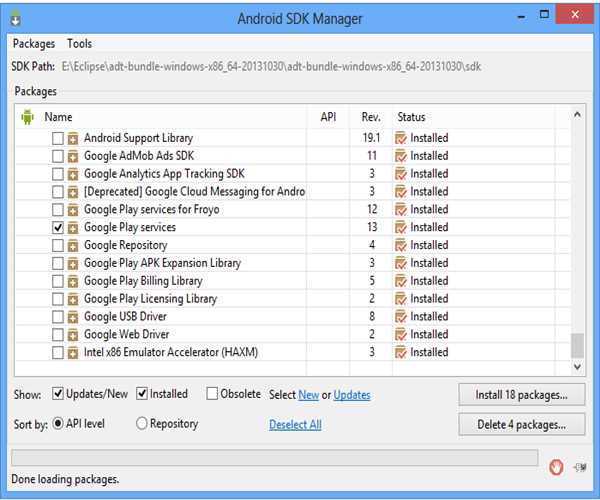Click the packages list scrollbar thumb

(x=577, y=345)
